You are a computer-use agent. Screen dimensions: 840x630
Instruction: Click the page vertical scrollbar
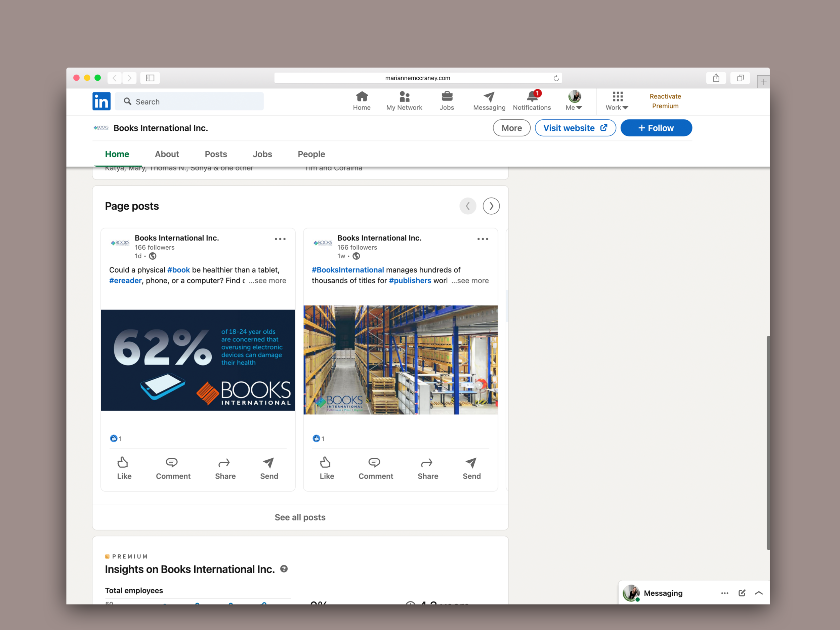[x=768, y=443]
